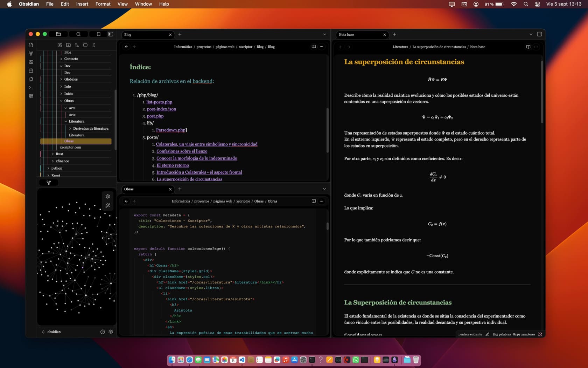
Task: Select the graph tab above local graph
Action: pos(49,183)
